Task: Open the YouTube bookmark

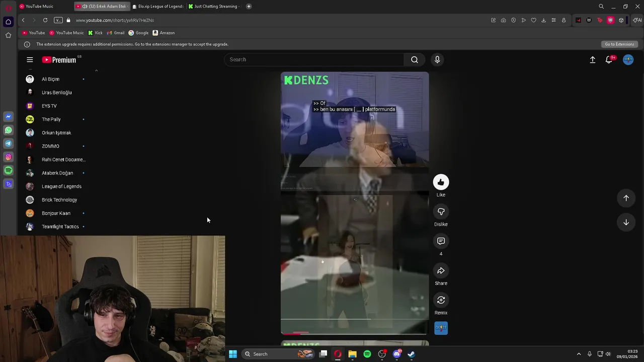Action: (x=34, y=33)
